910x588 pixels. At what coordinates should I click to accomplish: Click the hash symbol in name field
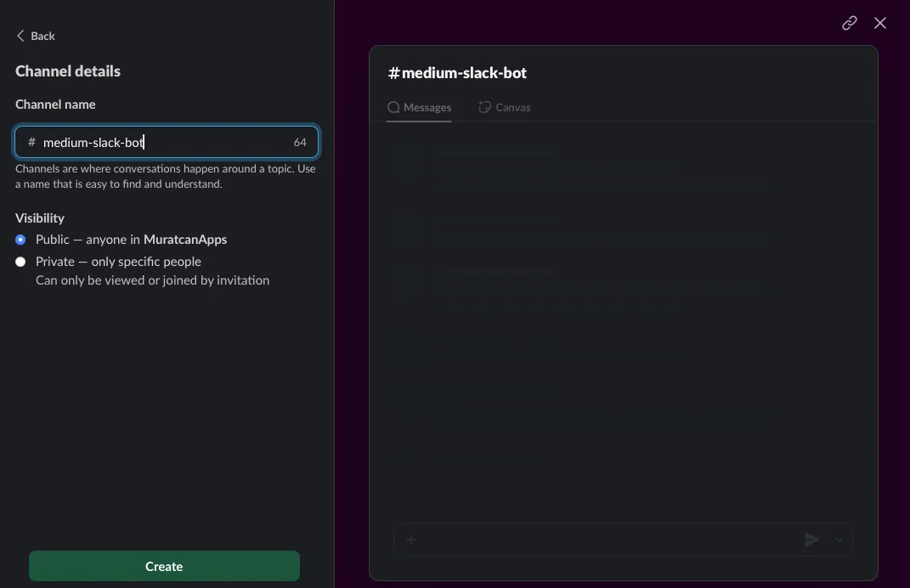pos(32,142)
